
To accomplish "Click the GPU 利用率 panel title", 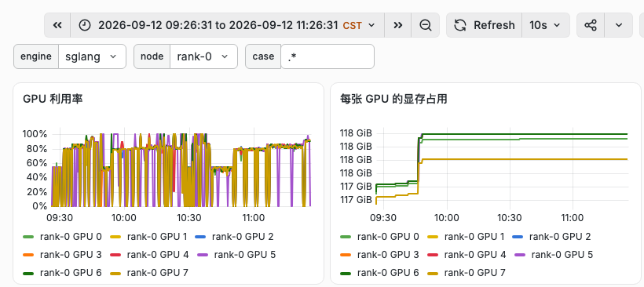I will pos(53,99).
